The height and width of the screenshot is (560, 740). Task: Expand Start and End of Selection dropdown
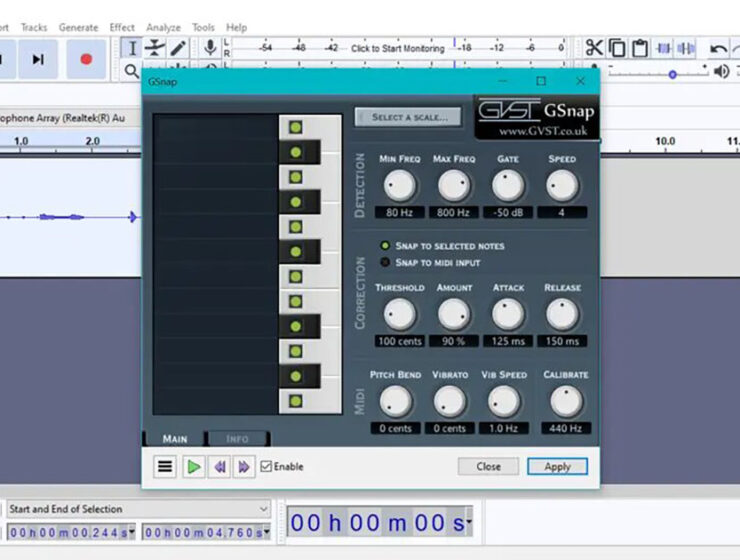click(x=263, y=509)
